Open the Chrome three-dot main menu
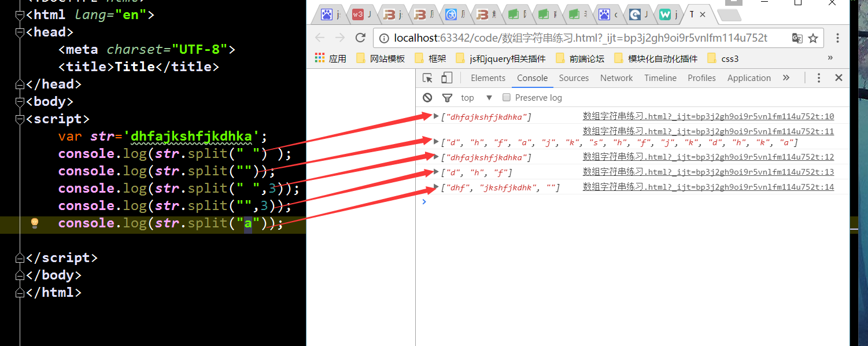The image size is (868, 346). click(x=837, y=38)
